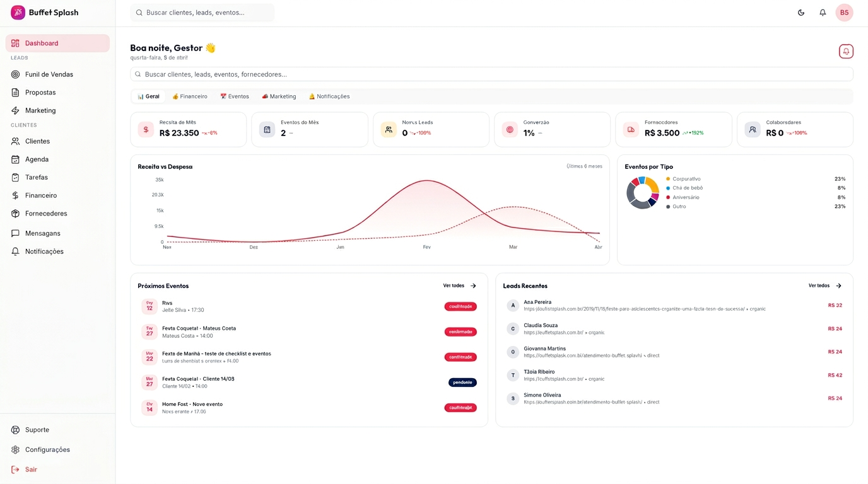Viewport: 868px width, 484px height.
Task: Click Ver todos in Próximos Eventos
Action: coord(460,286)
